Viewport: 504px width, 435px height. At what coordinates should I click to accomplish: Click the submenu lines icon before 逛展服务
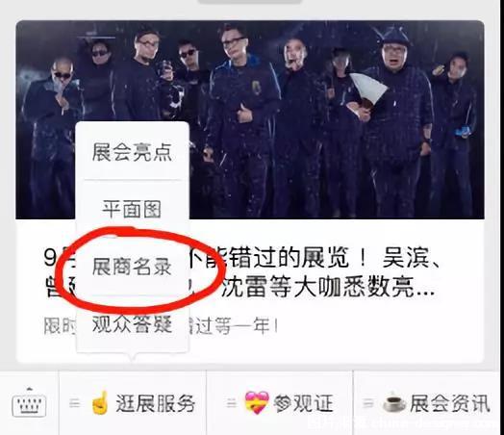75,403
